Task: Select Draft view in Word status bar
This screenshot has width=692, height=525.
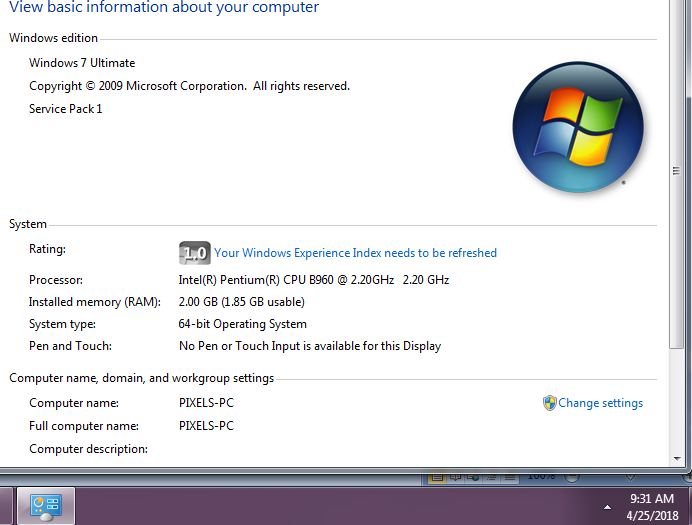Action: pyautogui.click(x=509, y=477)
